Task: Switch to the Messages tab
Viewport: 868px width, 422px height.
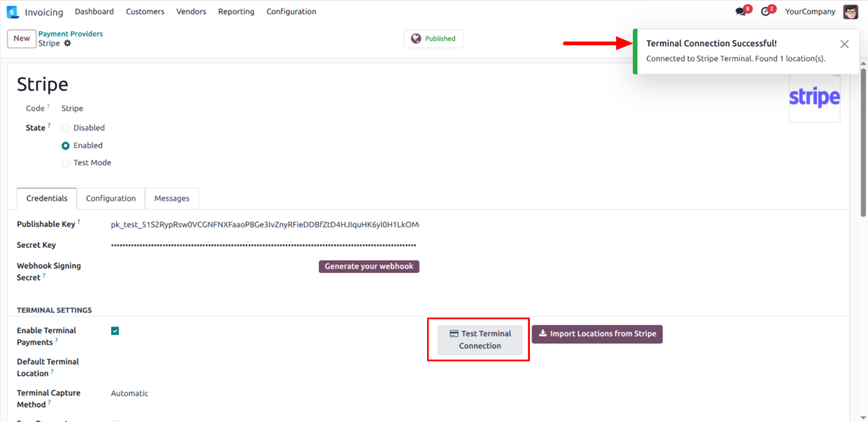Action: tap(172, 199)
